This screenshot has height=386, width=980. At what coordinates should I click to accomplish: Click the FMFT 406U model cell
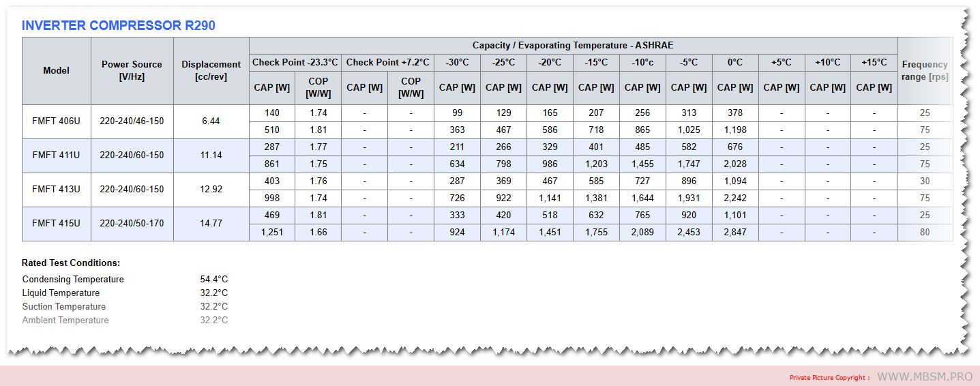pos(57,121)
